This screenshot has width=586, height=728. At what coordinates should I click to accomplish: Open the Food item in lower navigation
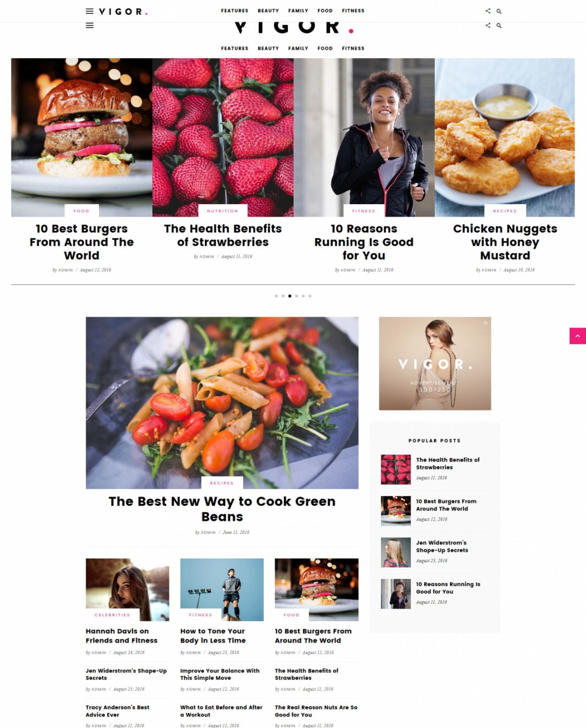point(325,48)
